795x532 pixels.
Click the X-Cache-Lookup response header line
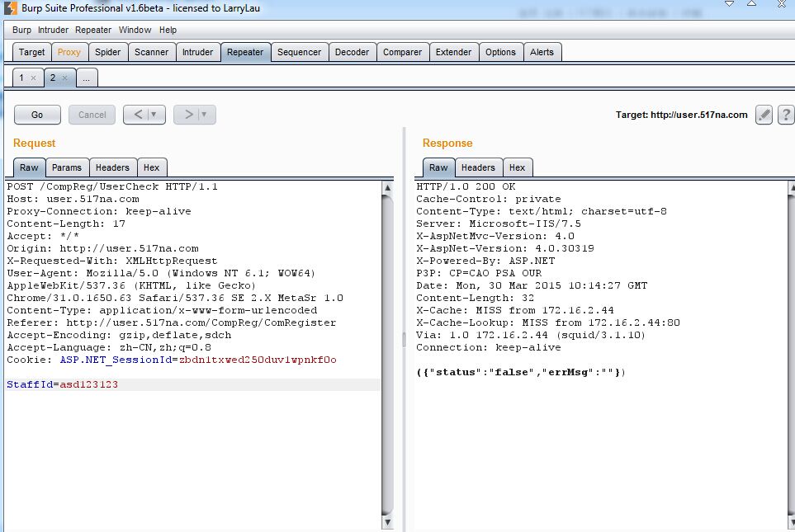click(x=548, y=322)
